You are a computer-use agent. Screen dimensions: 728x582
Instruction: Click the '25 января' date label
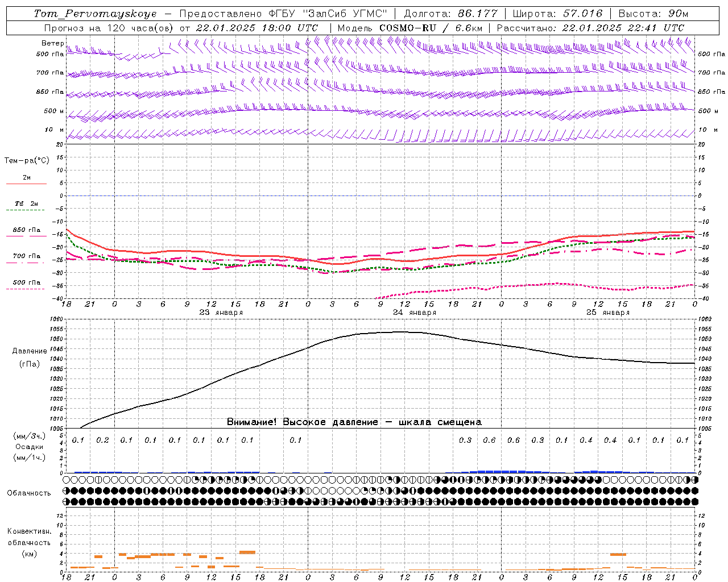coord(607,313)
